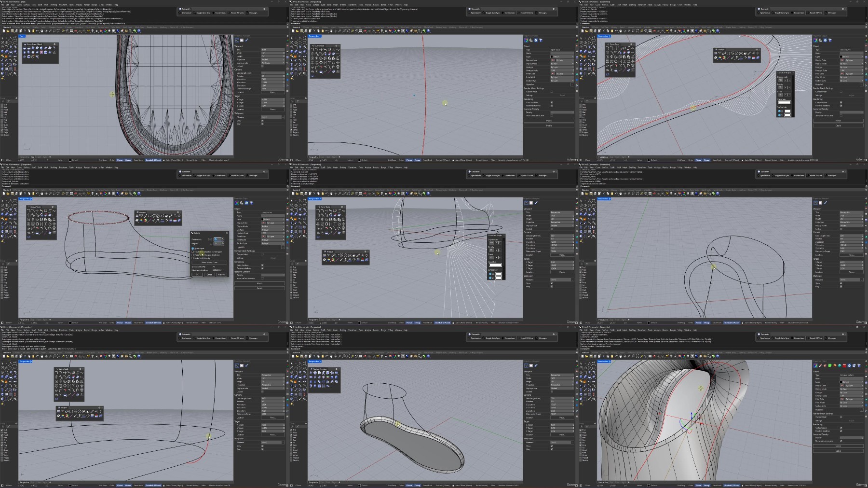Toggle End osnap in Surface Creation window
The width and height of the screenshot is (868, 488).
[291, 430]
